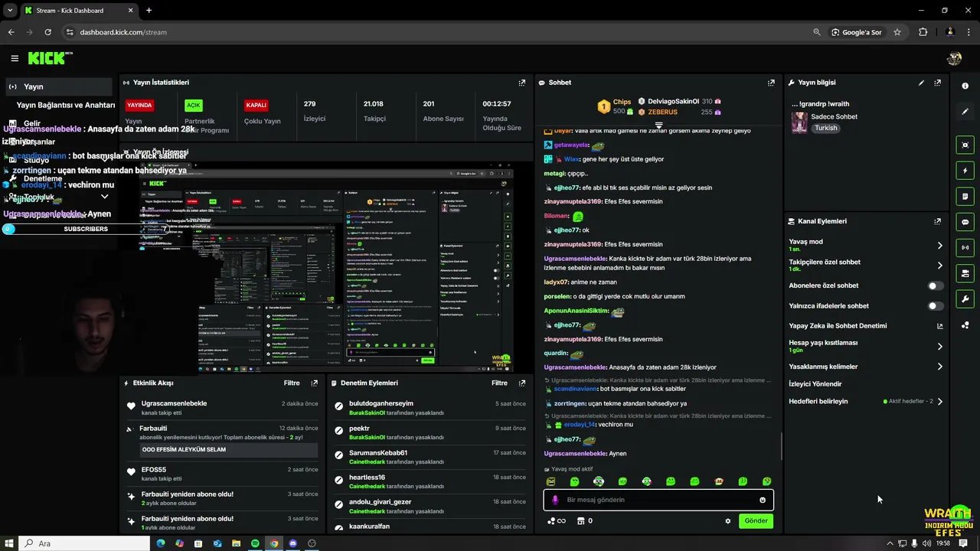This screenshot has width=980, height=551.
Task: Toggle the broadcast signal panel icon in right sidebar
Action: pyautogui.click(x=965, y=247)
